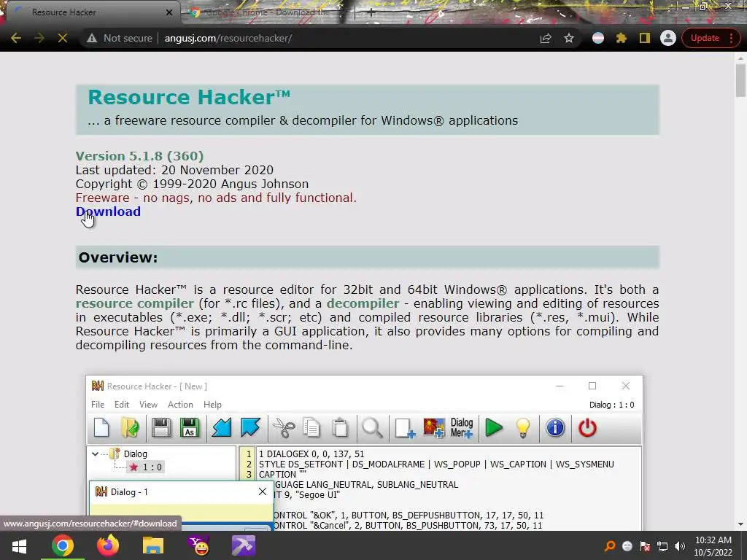Click the green Compile play icon
Screen dimensions: 747x560
coord(494,427)
